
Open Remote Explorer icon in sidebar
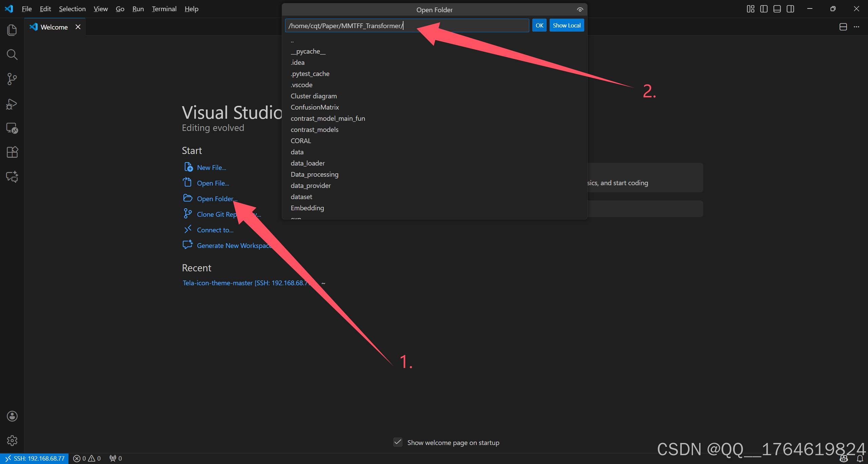pos(12,128)
